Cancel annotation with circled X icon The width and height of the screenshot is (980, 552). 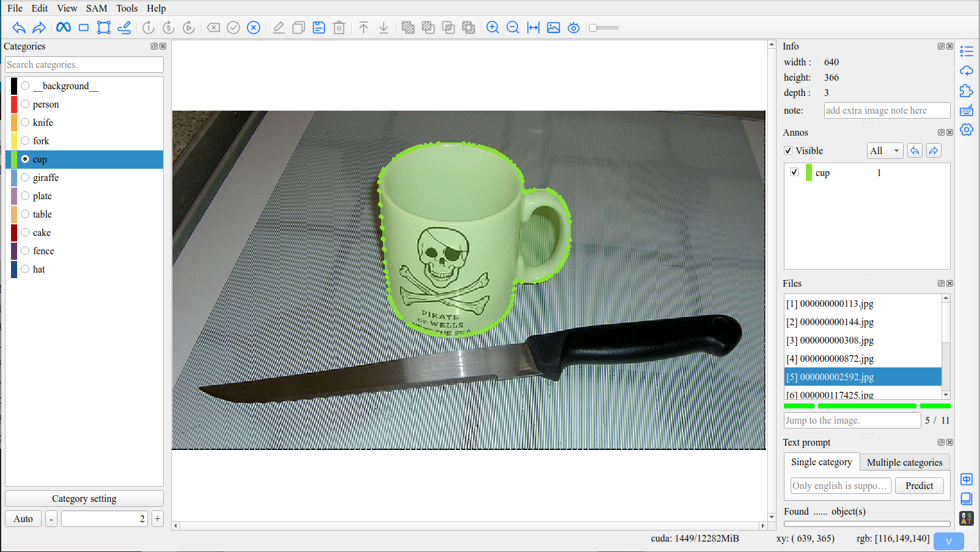coord(254,28)
